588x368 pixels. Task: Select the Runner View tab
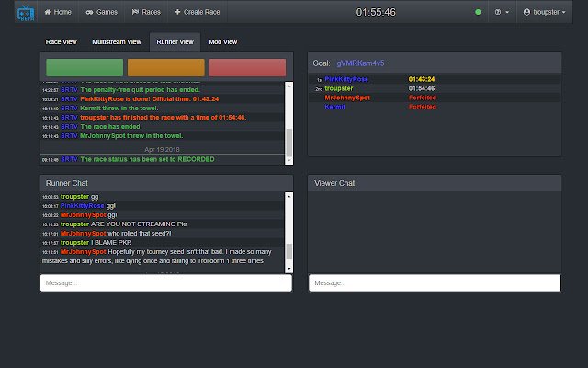click(x=175, y=41)
